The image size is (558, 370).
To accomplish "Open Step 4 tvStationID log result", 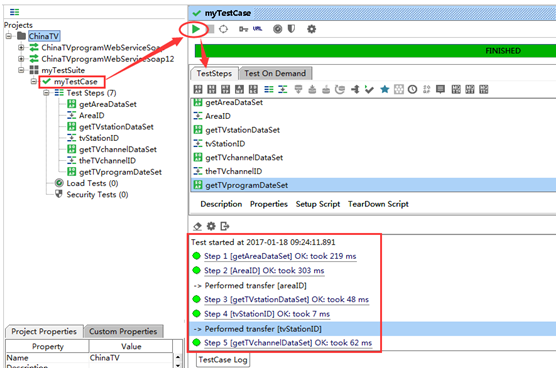I will [267, 314].
